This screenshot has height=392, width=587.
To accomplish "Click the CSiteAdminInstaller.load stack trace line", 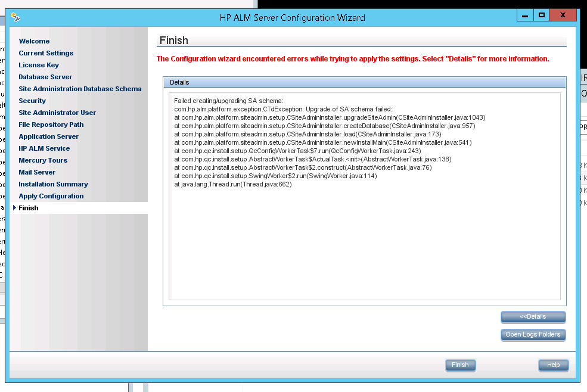I will [x=308, y=134].
